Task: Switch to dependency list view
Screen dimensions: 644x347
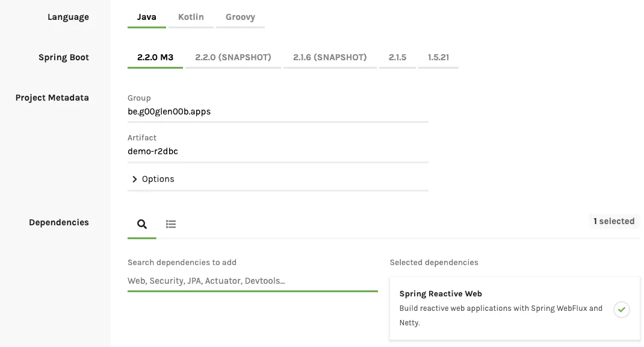Action: tap(171, 224)
